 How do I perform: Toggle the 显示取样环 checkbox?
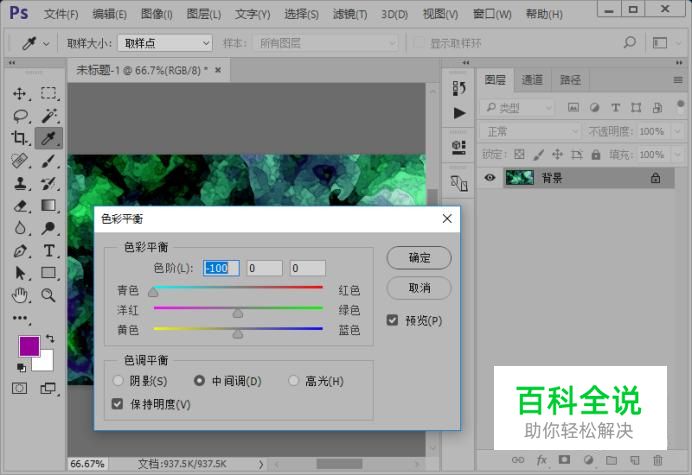[x=419, y=43]
